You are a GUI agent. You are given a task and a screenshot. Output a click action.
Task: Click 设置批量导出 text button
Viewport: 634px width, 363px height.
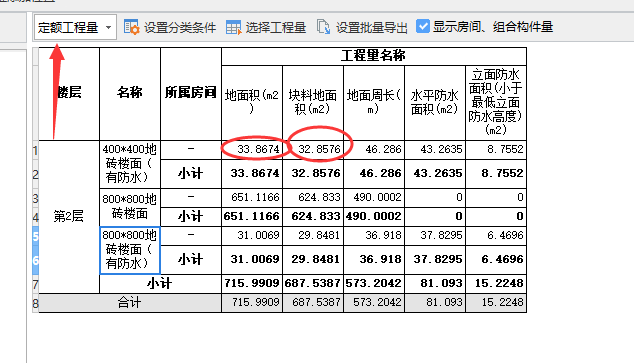[371, 27]
